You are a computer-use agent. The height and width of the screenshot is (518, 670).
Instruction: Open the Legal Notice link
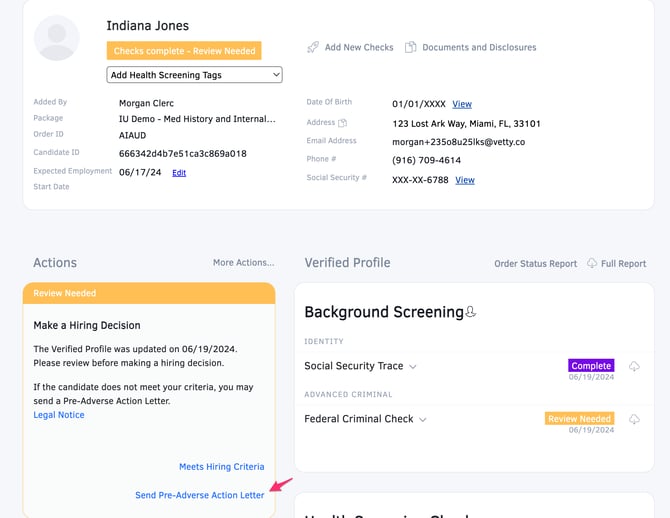(59, 415)
